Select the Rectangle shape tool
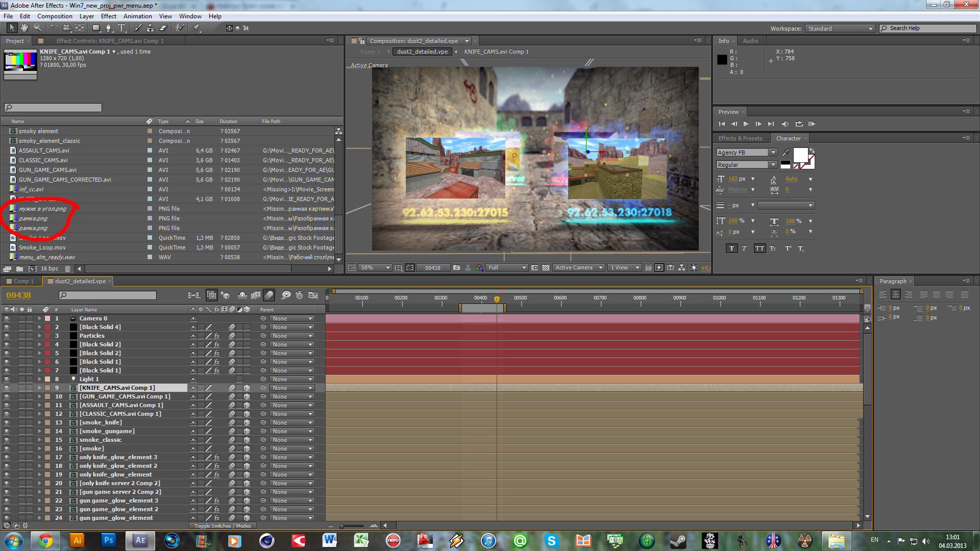 click(95, 28)
